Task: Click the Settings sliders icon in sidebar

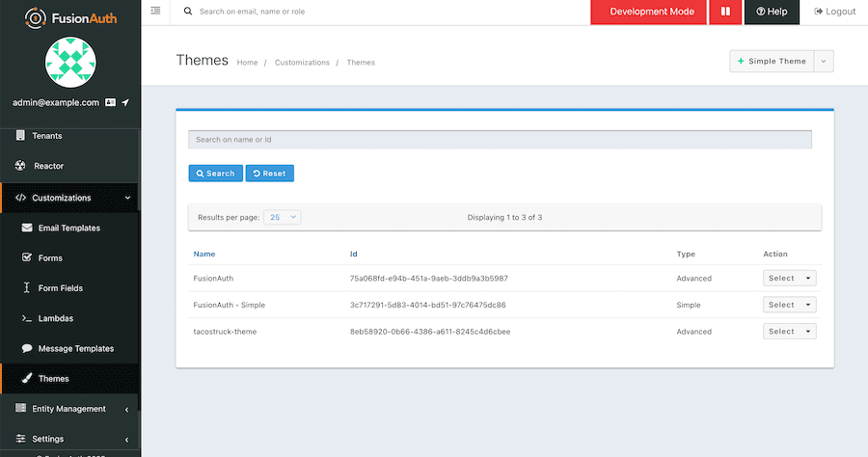Action: 20,438
